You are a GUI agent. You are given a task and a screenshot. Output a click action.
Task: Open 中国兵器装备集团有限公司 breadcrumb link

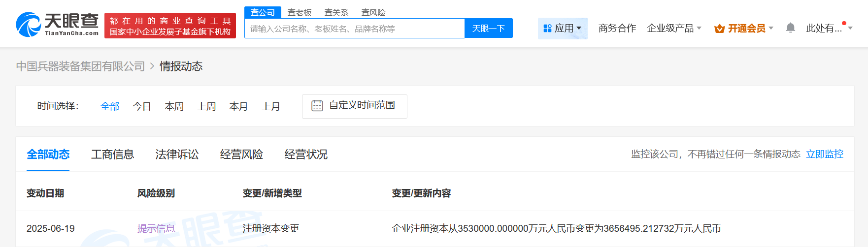click(x=80, y=66)
